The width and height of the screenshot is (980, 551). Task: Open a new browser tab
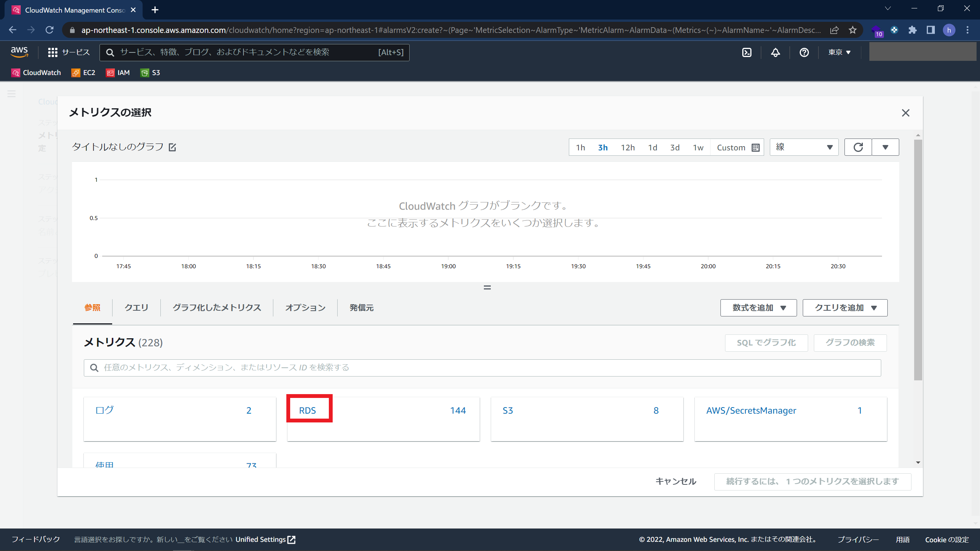pos(155,10)
